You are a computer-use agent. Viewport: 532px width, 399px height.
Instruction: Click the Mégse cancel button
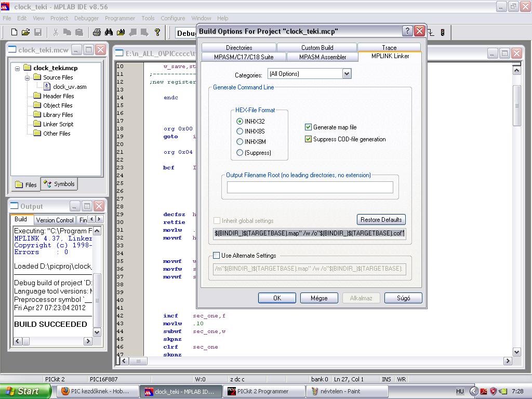[x=319, y=298]
